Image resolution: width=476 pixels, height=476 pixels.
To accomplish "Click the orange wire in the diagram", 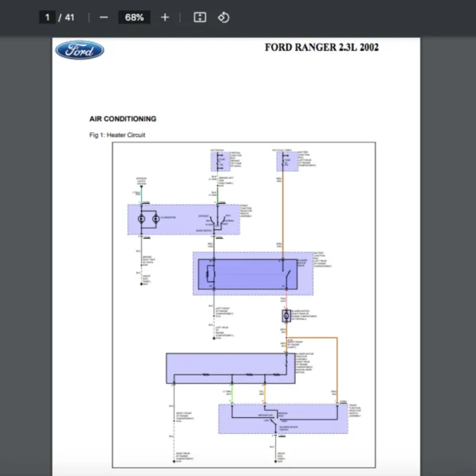I will click(280, 214).
